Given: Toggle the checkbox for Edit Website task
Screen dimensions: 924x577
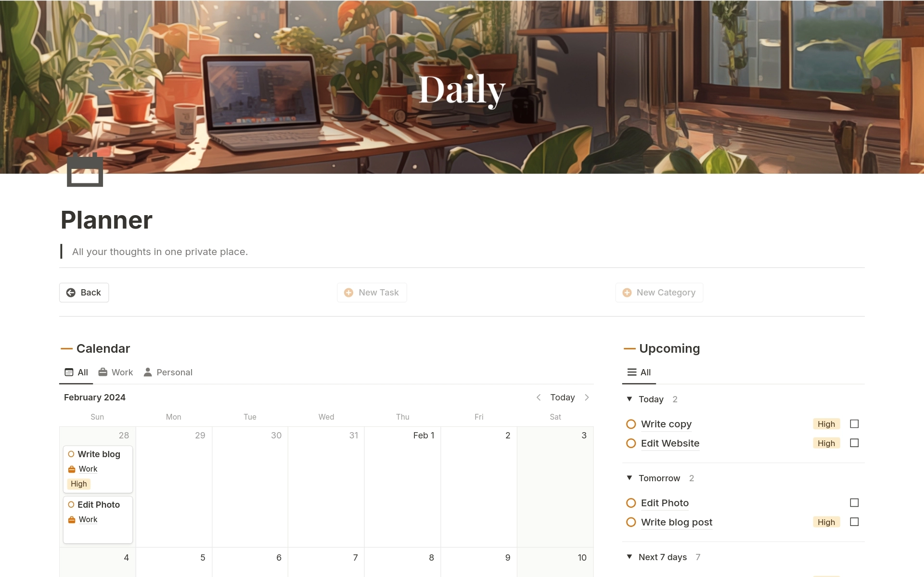Looking at the screenshot, I should (854, 443).
